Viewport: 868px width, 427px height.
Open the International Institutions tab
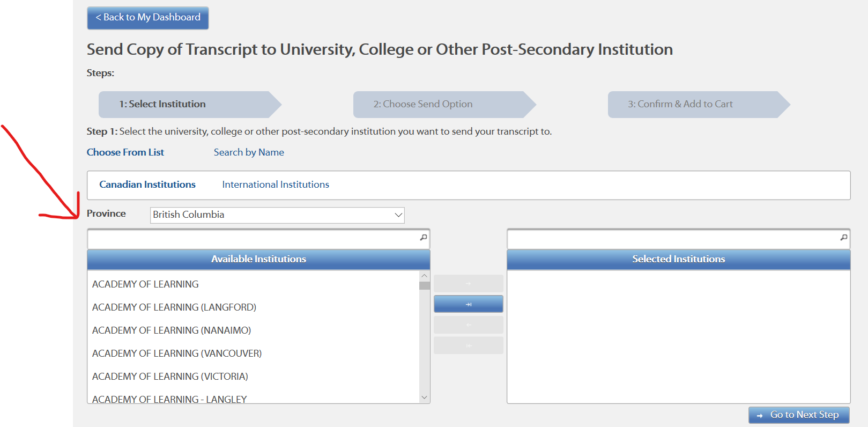pyautogui.click(x=276, y=185)
